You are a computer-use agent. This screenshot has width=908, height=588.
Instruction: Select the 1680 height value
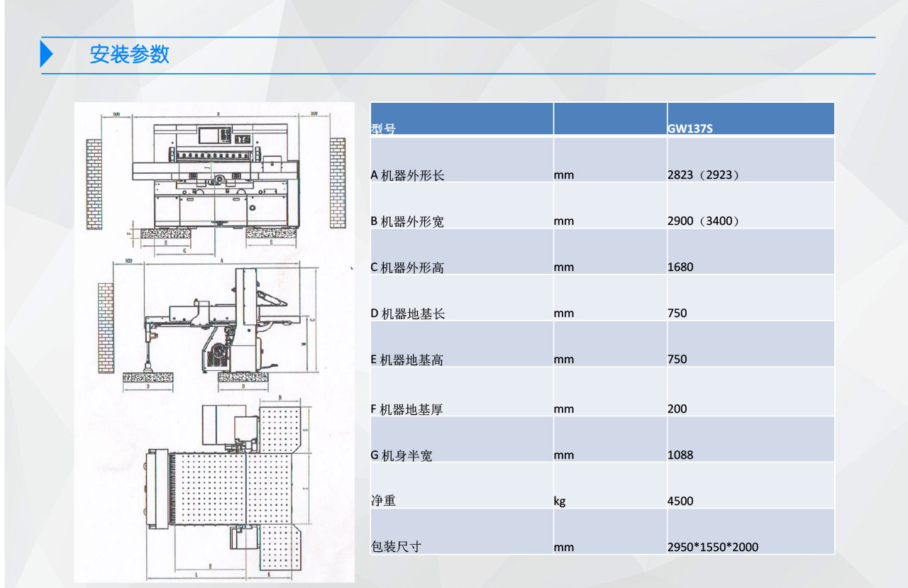coord(680,267)
